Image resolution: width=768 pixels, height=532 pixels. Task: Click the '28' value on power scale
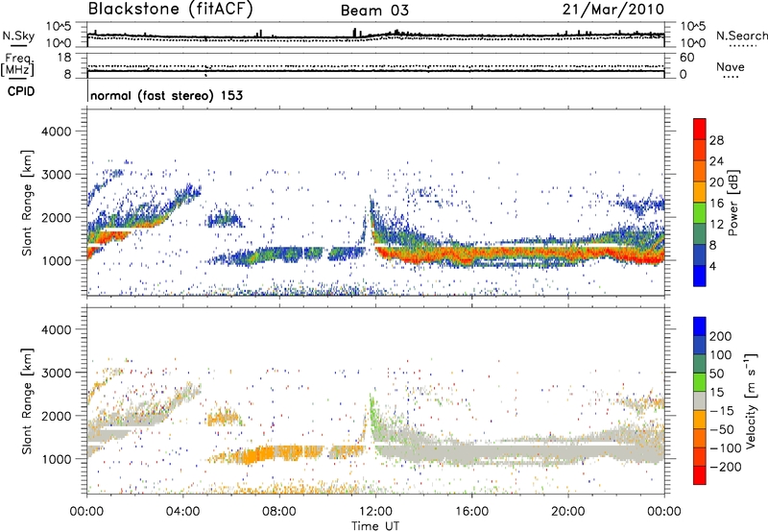[716, 140]
